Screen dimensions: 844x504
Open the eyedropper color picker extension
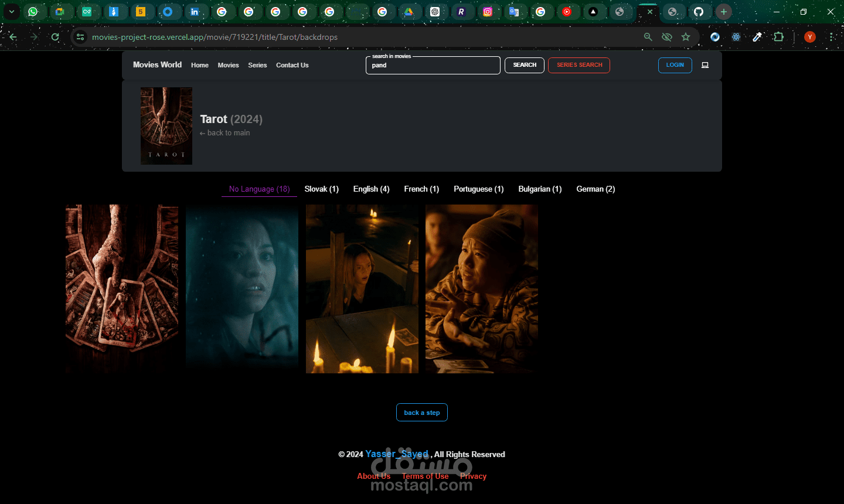coord(757,37)
